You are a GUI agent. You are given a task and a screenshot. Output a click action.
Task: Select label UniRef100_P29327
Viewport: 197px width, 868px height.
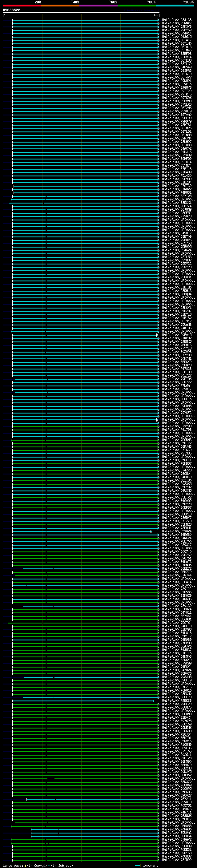click(x=177, y=545)
